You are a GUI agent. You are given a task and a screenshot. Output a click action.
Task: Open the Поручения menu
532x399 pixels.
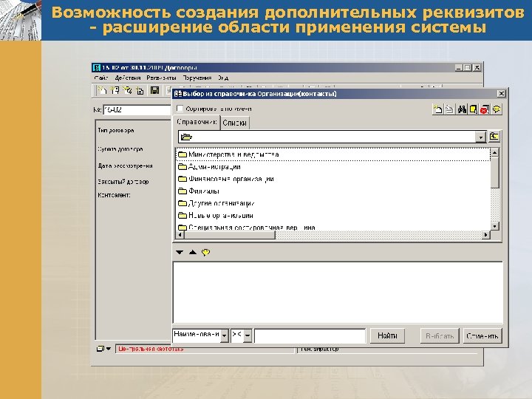click(197, 78)
